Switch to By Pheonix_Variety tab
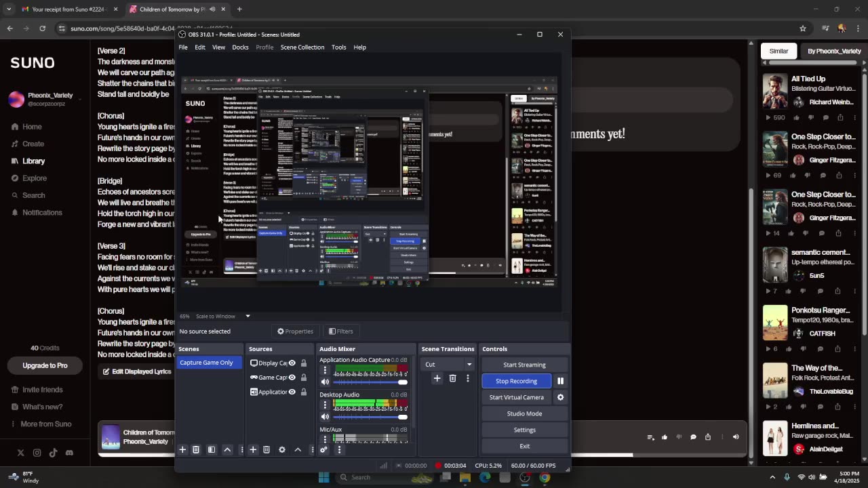 833,51
